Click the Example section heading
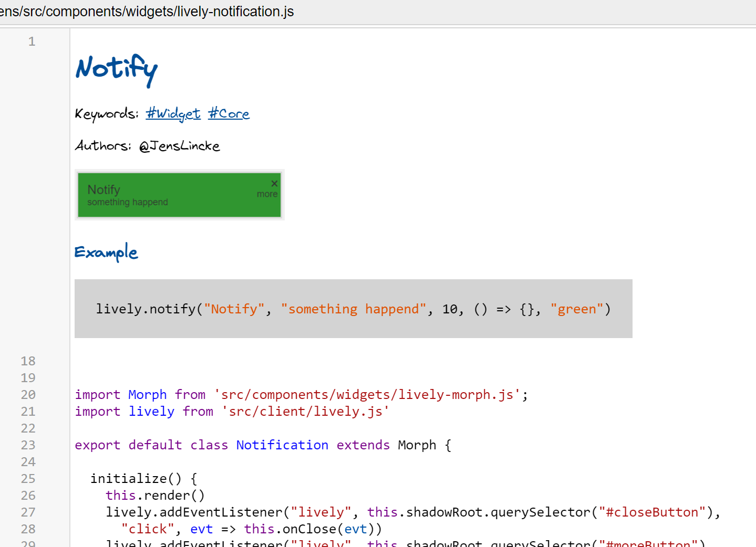 click(x=106, y=253)
